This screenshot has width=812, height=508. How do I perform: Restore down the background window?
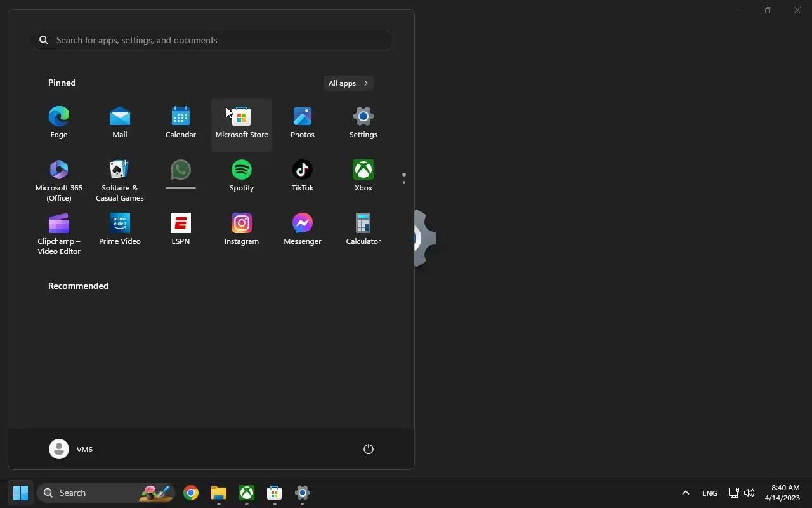pos(768,10)
